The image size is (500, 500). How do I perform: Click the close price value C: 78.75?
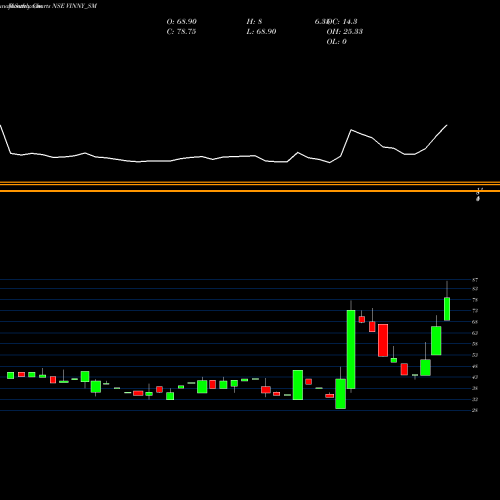point(181,32)
